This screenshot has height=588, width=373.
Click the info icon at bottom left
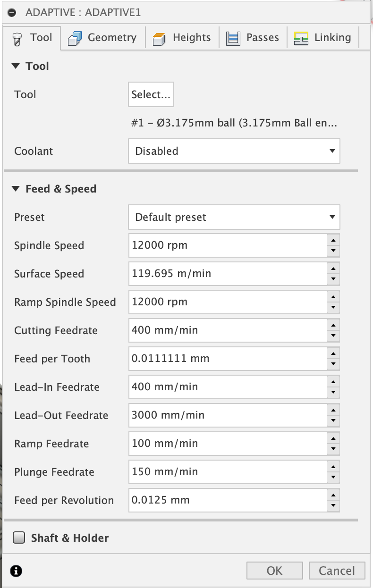point(16,571)
